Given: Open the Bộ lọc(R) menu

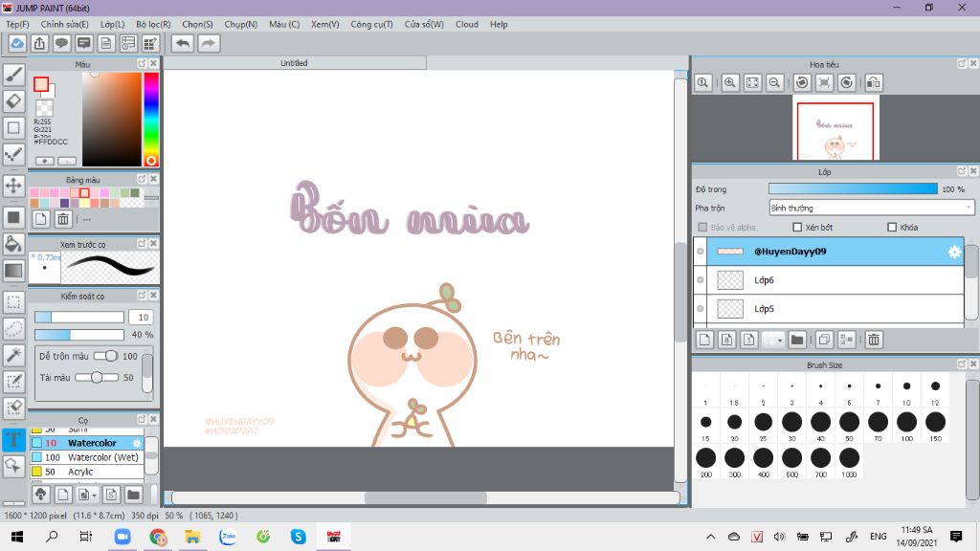Looking at the screenshot, I should pyautogui.click(x=153, y=24).
